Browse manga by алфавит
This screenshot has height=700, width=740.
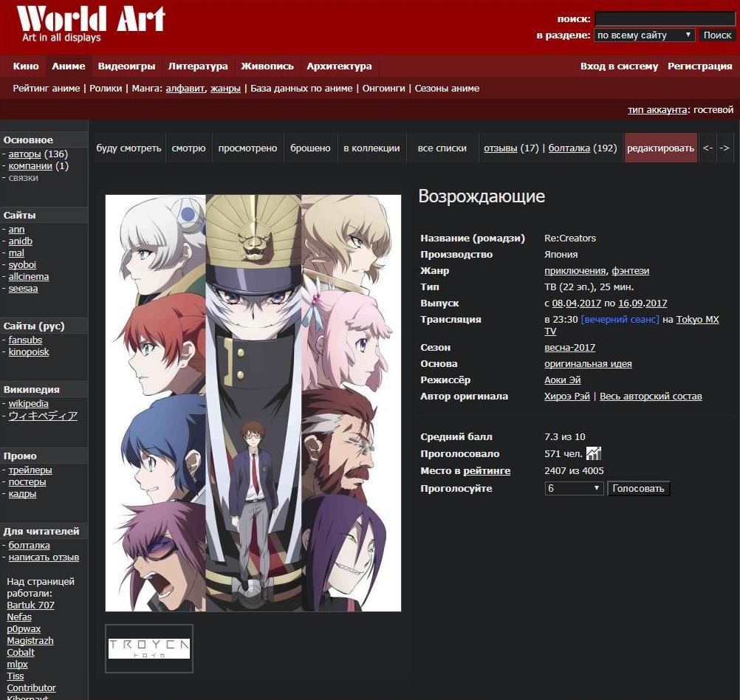click(x=185, y=89)
